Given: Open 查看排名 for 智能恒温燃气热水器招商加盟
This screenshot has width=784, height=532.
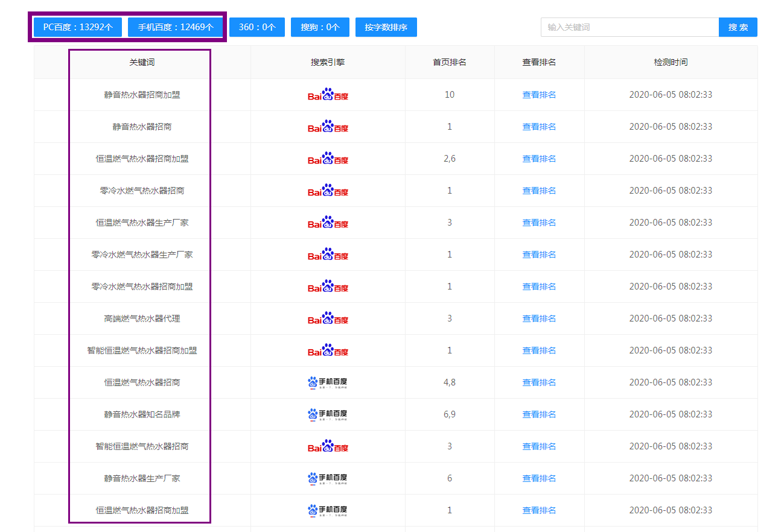Looking at the screenshot, I should click(539, 350).
